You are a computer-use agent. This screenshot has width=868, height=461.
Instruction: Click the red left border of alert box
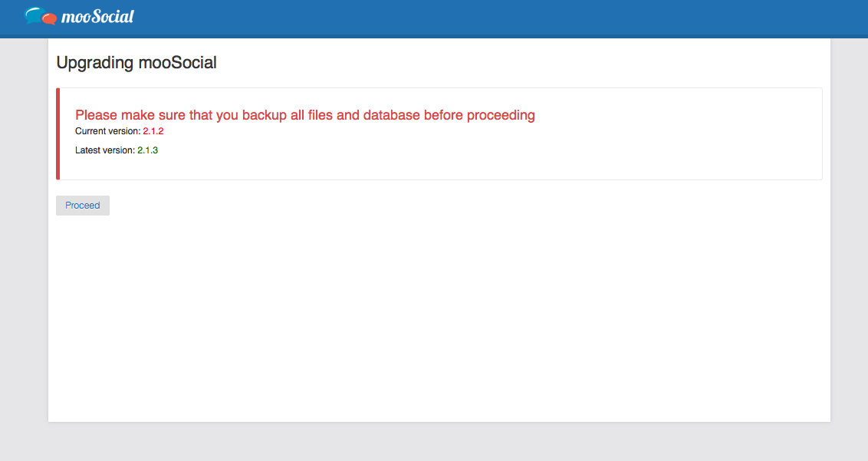[x=58, y=133]
